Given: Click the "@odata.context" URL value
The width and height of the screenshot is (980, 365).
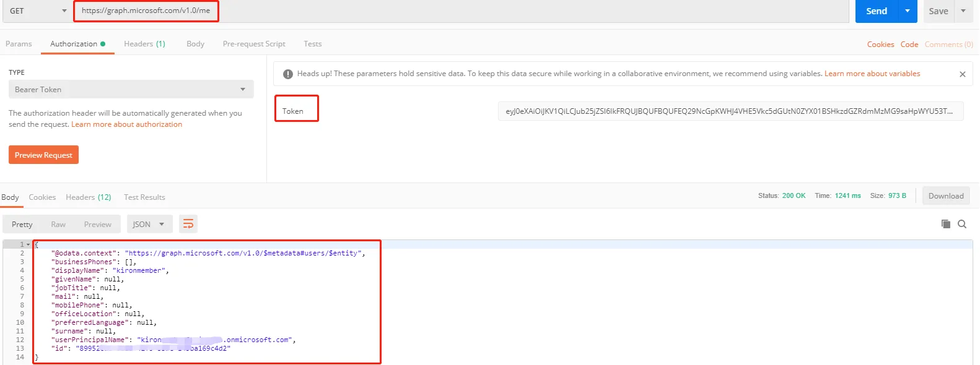Looking at the screenshot, I should click(243, 253).
